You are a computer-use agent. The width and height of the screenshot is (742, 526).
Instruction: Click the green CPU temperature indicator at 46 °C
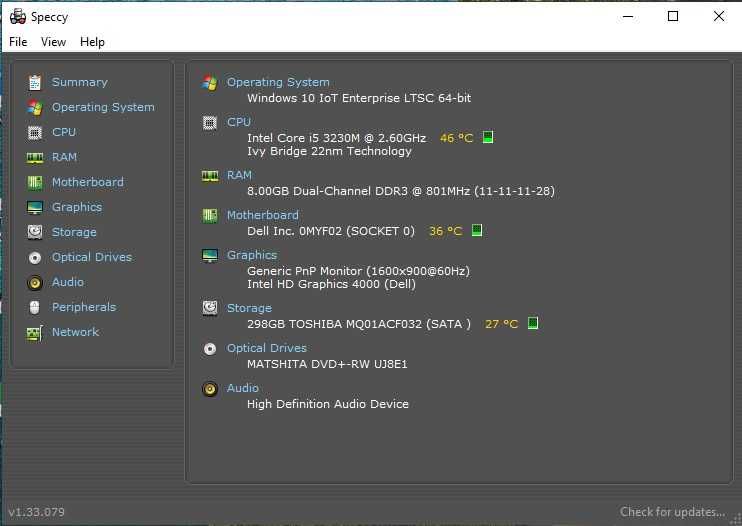coord(488,137)
